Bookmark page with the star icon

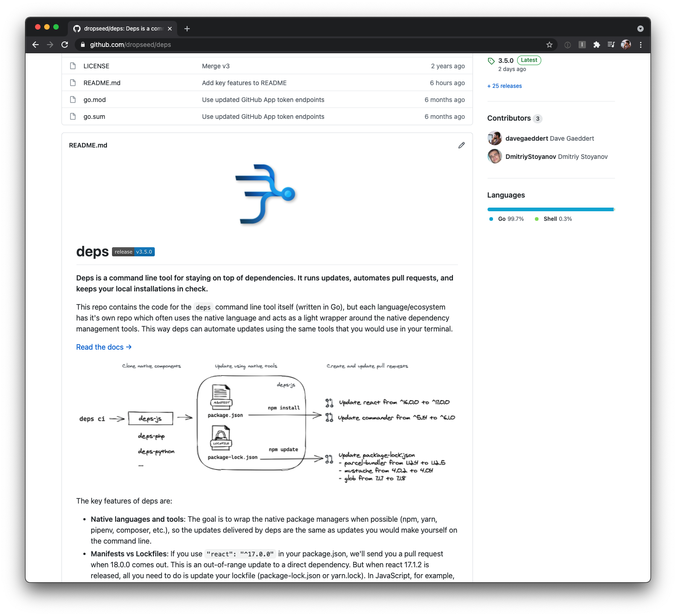[549, 45]
